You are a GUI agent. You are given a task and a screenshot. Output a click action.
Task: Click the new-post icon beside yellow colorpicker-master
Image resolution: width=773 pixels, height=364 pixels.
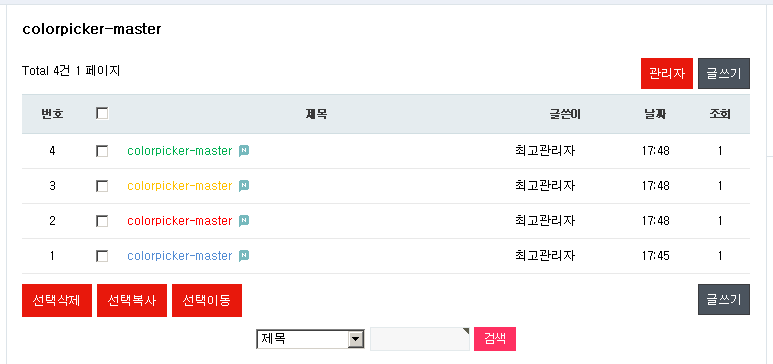click(244, 186)
